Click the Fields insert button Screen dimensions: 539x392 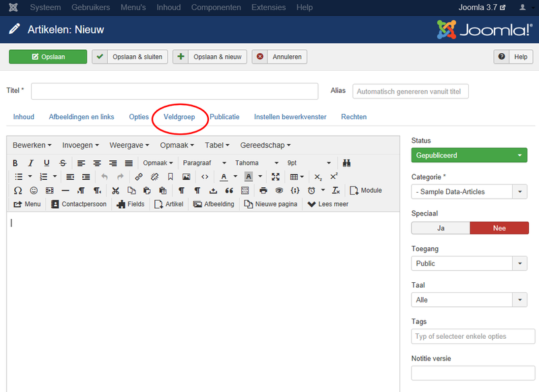coord(130,204)
